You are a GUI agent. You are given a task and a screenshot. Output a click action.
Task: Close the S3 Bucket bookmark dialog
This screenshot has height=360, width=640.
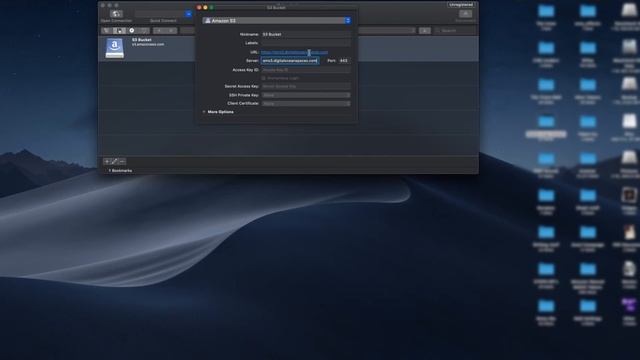[199, 7]
